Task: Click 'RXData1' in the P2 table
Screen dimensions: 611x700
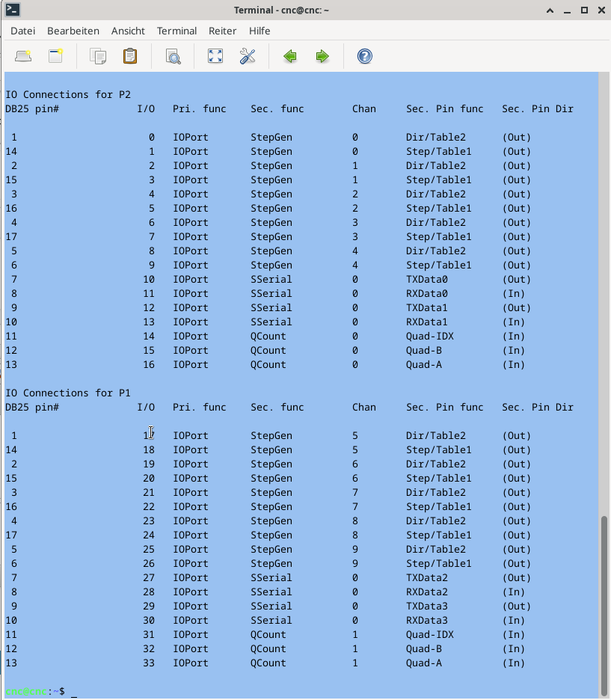Action: 427,322
